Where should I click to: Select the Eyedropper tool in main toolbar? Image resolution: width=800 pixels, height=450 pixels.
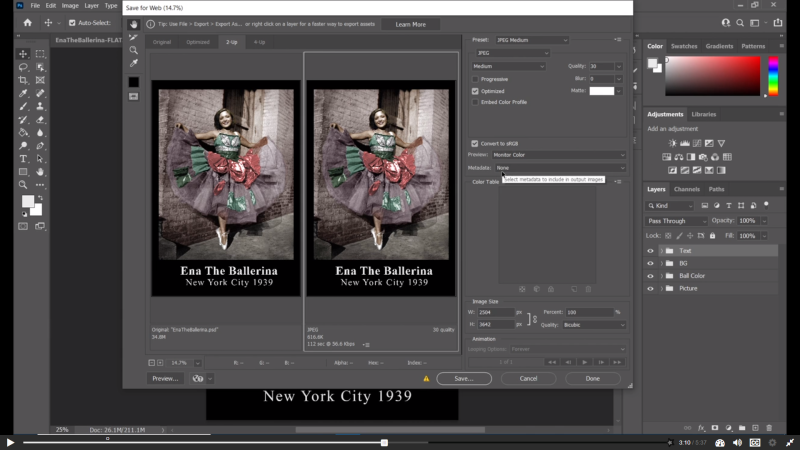[x=23, y=93]
